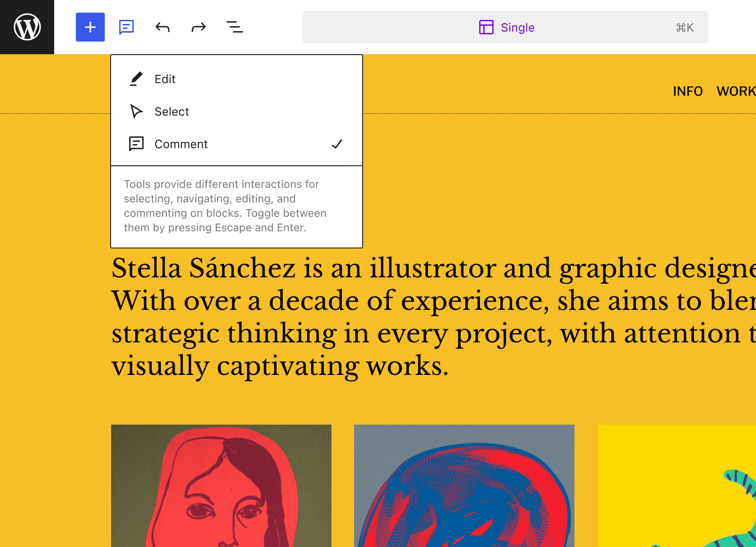
Task: Click the ⌘K shortcut hint
Action: (x=685, y=28)
